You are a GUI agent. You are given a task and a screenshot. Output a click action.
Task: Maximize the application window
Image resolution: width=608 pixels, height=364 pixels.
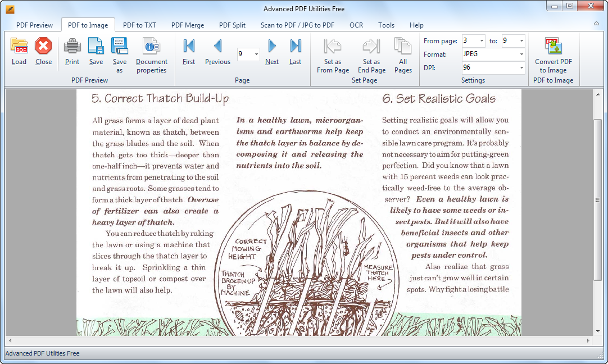click(570, 6)
